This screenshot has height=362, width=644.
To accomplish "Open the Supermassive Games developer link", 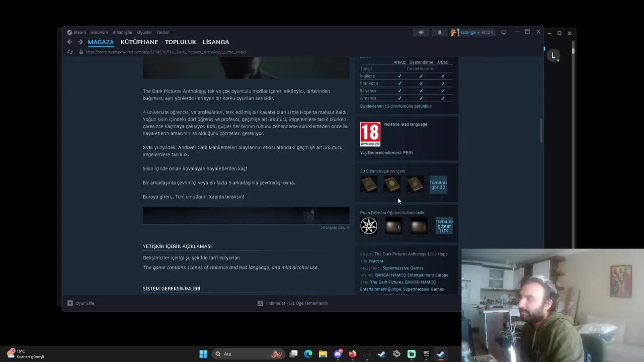I will (x=403, y=268).
